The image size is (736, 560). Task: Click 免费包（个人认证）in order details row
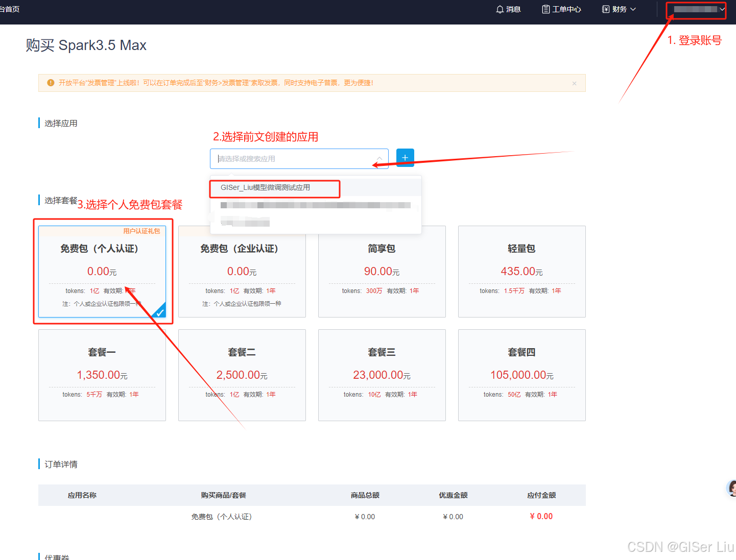coord(222,517)
